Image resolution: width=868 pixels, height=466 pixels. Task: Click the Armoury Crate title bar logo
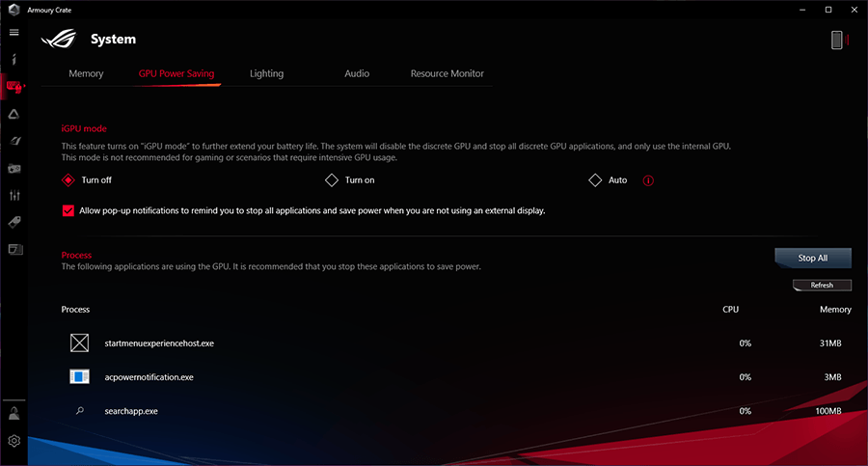(x=14, y=10)
